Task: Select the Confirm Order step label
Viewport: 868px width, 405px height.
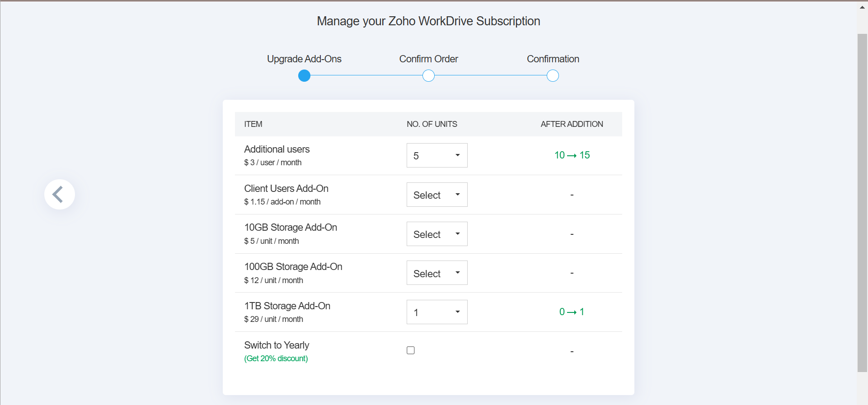Action: [428, 59]
